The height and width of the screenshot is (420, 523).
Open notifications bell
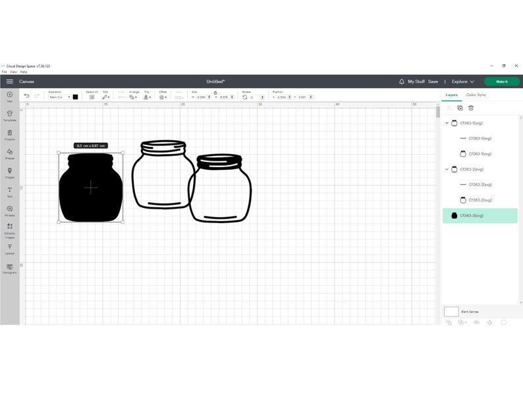point(402,82)
